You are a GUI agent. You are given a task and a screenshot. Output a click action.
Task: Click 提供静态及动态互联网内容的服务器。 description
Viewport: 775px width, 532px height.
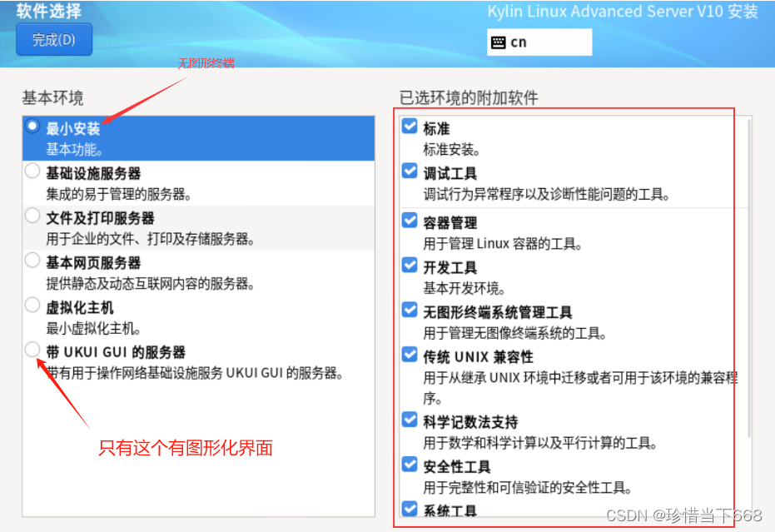click(150, 283)
